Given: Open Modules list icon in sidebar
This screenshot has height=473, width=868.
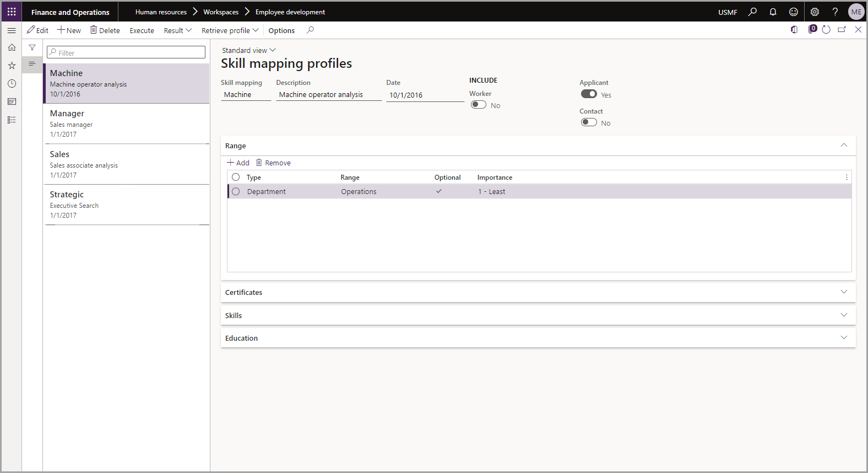Looking at the screenshot, I should point(12,120).
